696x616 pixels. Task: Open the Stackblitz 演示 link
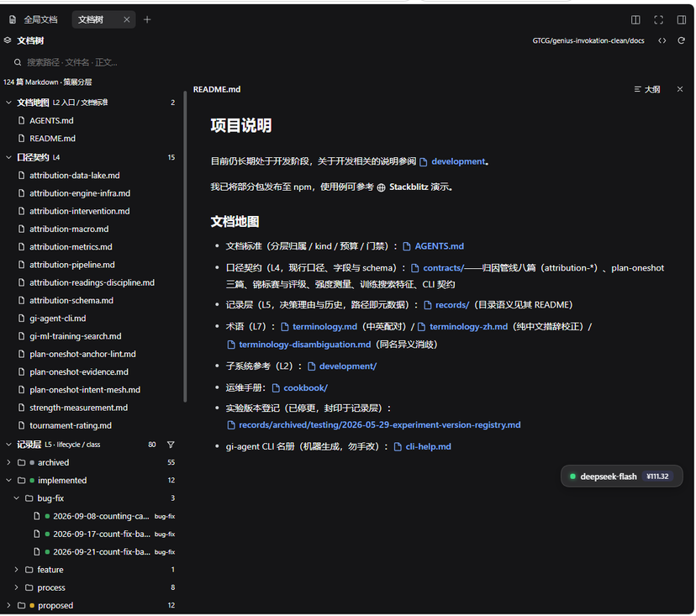[414, 187]
